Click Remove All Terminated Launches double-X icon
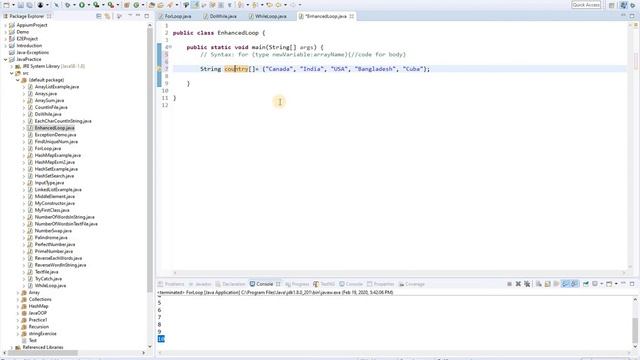This screenshot has height=360, width=640. [527, 284]
